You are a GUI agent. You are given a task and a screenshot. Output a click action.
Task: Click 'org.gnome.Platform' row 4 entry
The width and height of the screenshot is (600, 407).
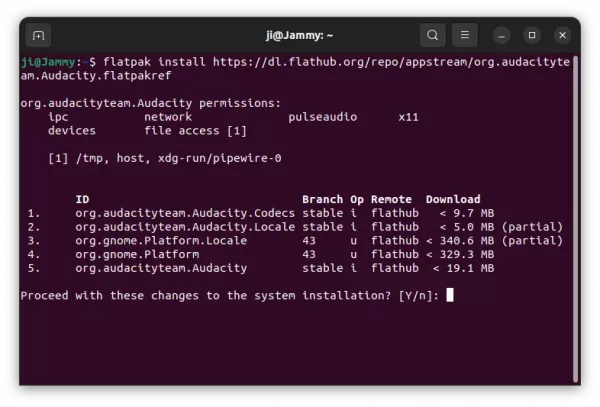tap(137, 254)
